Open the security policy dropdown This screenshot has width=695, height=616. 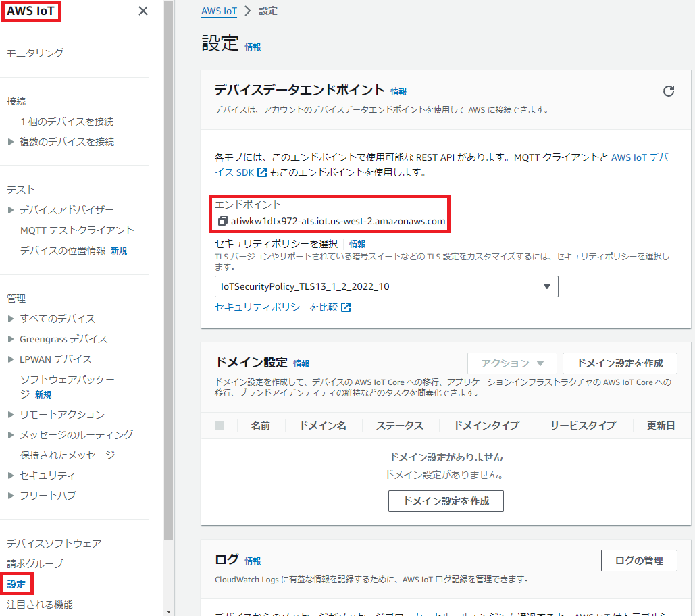tap(386, 286)
